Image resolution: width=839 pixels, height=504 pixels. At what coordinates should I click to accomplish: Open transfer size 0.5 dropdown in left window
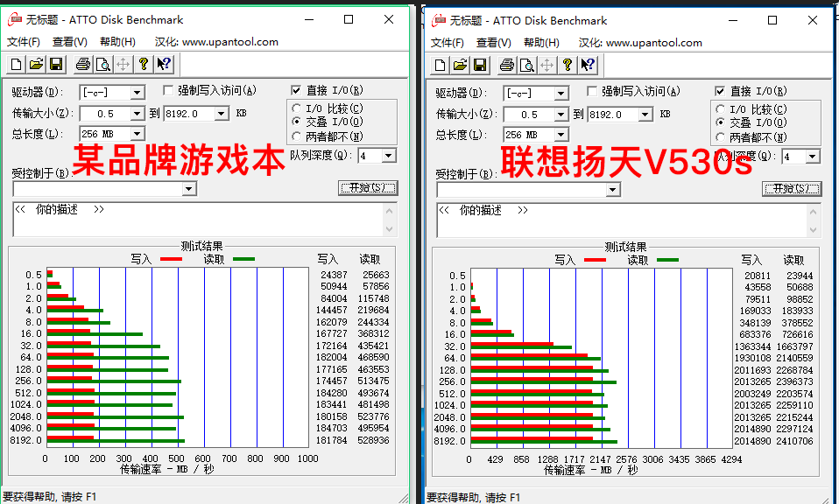point(137,113)
